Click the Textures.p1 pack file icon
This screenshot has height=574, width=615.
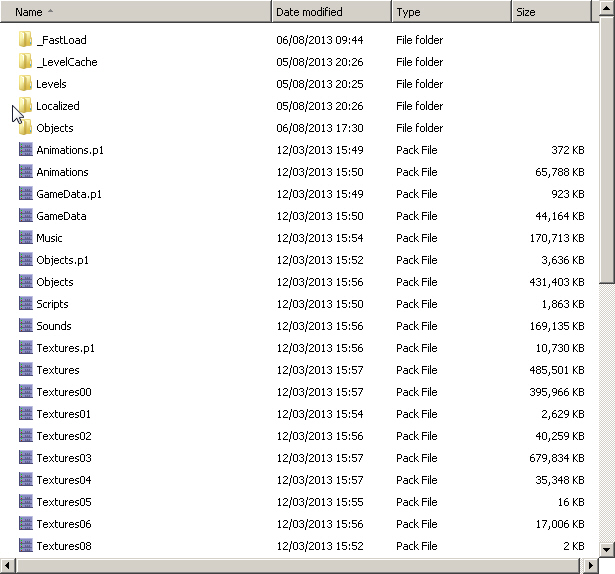[25, 347]
